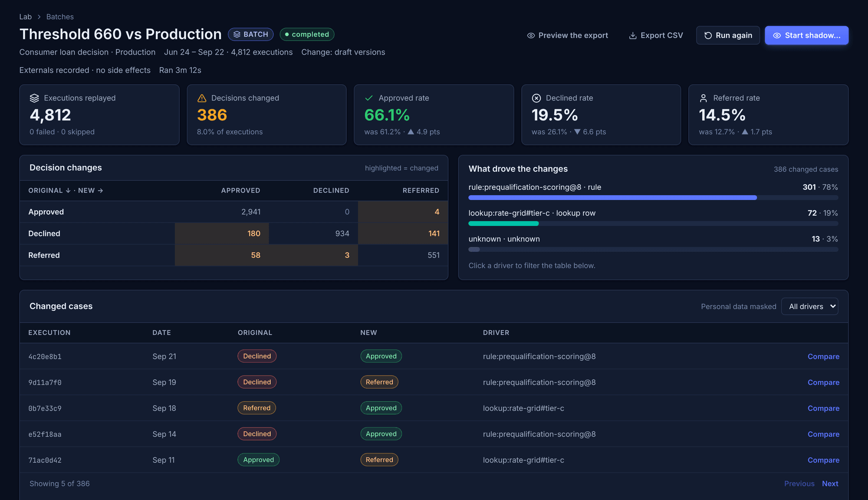This screenshot has width=868, height=500.
Task: Click the down arrow after ORIGINAL header
Action: point(68,190)
